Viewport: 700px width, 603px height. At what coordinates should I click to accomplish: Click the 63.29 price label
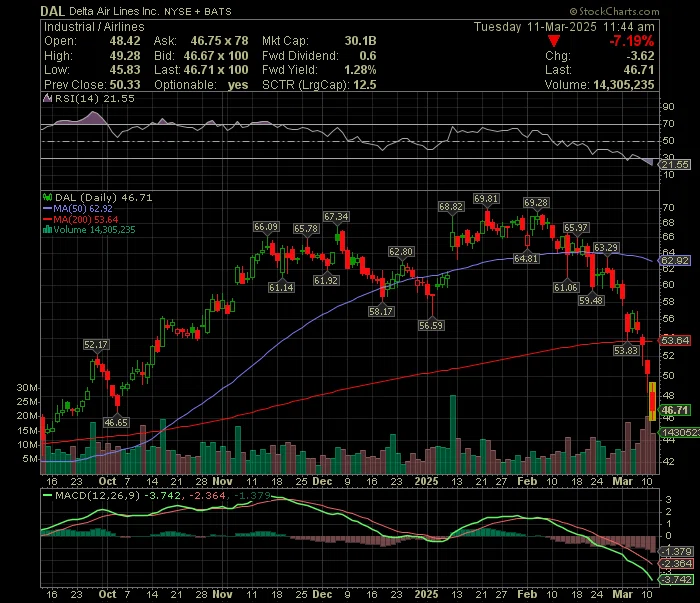(606, 247)
